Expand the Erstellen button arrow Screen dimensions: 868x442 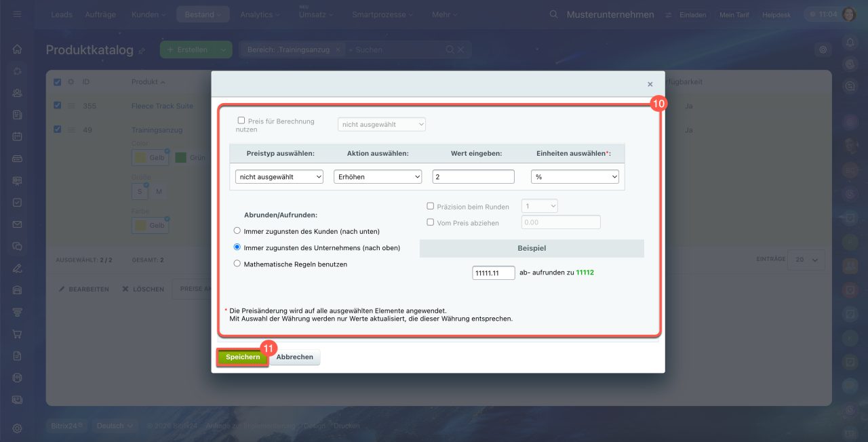[223, 49]
